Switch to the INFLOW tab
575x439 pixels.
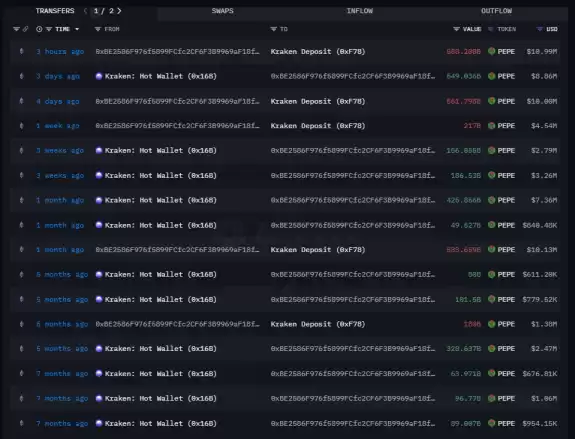360,11
